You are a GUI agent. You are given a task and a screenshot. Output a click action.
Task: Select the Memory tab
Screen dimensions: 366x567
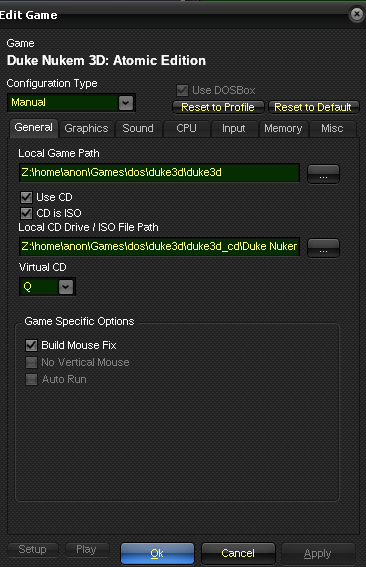click(283, 129)
